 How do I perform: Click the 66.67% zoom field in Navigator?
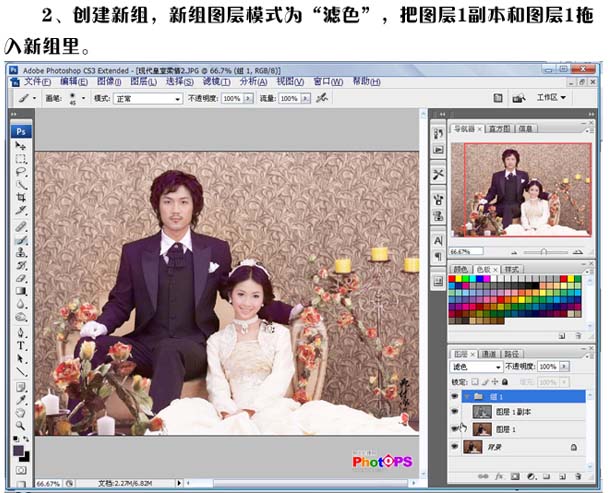pyautogui.click(x=466, y=252)
